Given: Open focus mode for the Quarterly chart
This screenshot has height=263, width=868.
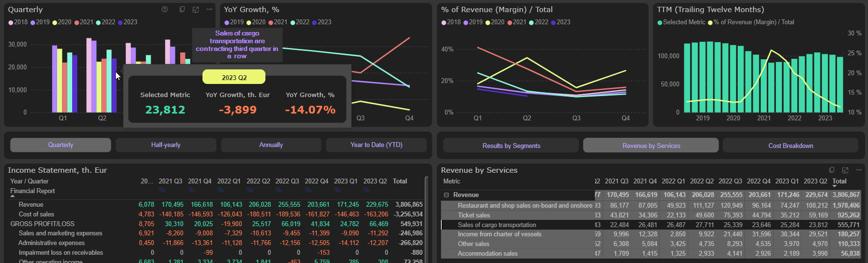Looking at the screenshot, I should click(196, 9).
